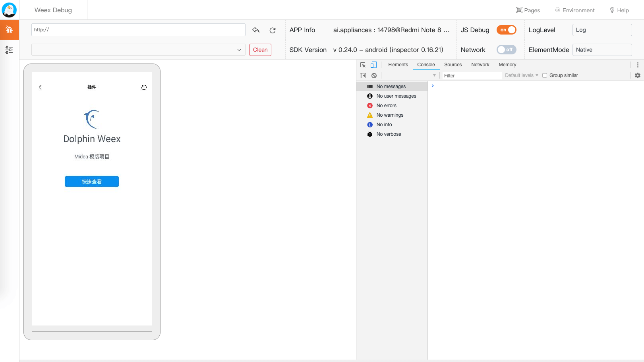Open the console context selector dropdown
The height and width of the screenshot is (362, 644).
[410, 75]
